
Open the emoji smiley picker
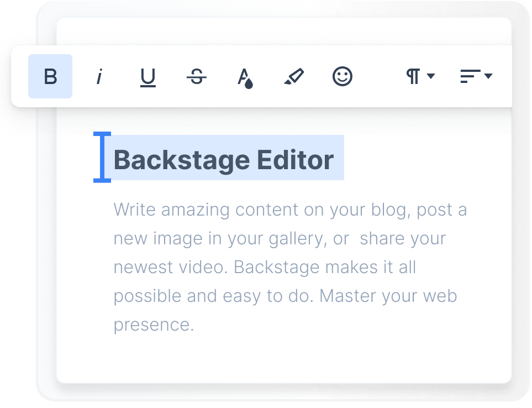342,76
